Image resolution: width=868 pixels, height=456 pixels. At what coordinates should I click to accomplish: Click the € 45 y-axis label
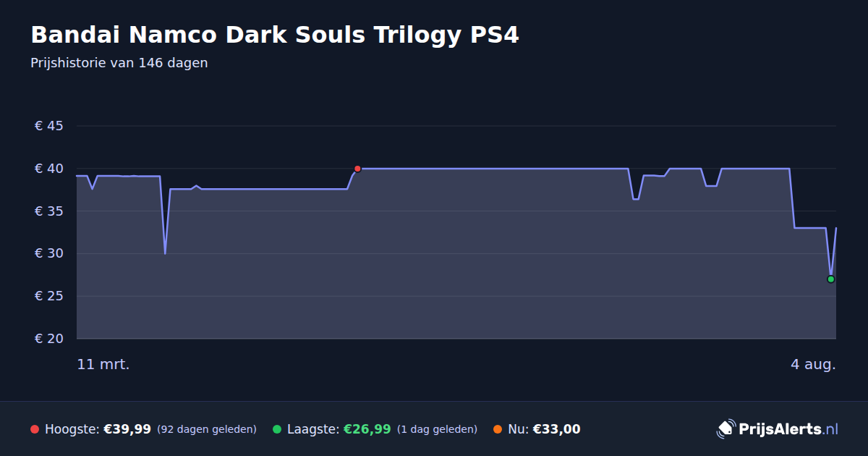(x=49, y=126)
